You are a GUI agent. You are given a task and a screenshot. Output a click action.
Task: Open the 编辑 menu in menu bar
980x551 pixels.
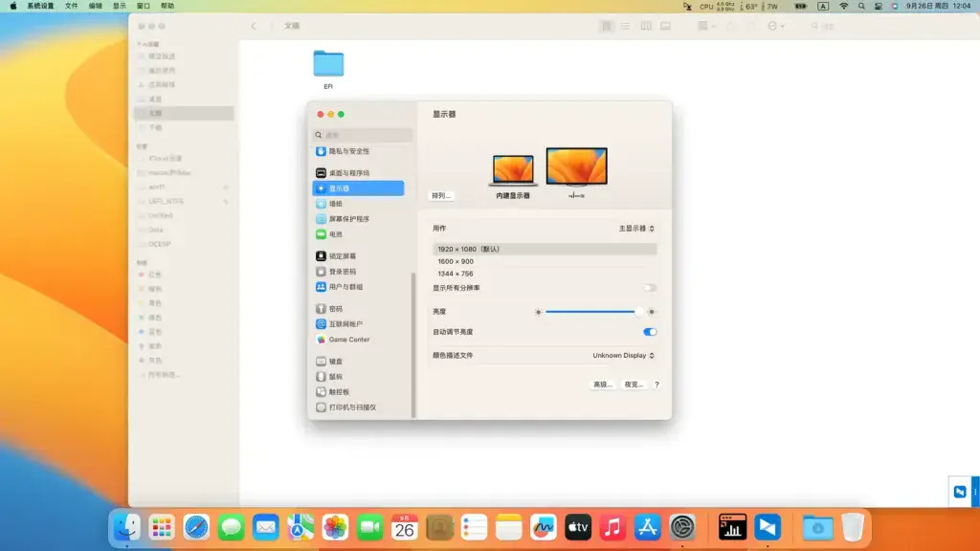click(95, 7)
